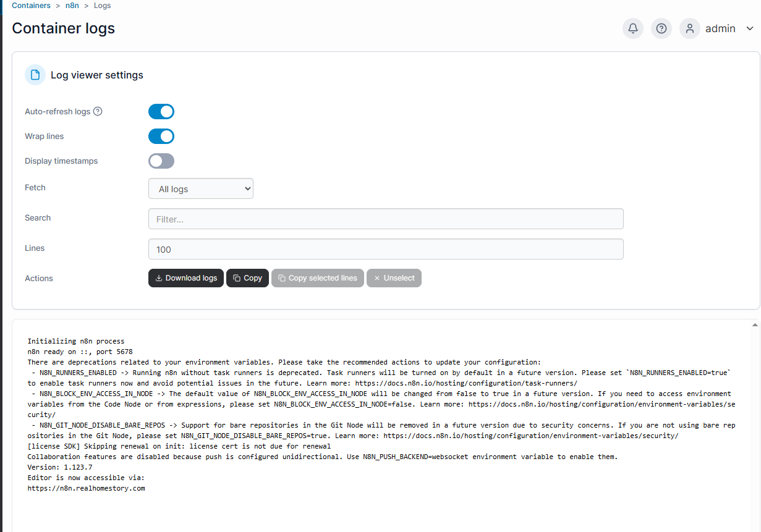Image resolution: width=761 pixels, height=532 pixels.
Task: Click the 'Logs' breadcrumb text
Action: (x=103, y=5)
